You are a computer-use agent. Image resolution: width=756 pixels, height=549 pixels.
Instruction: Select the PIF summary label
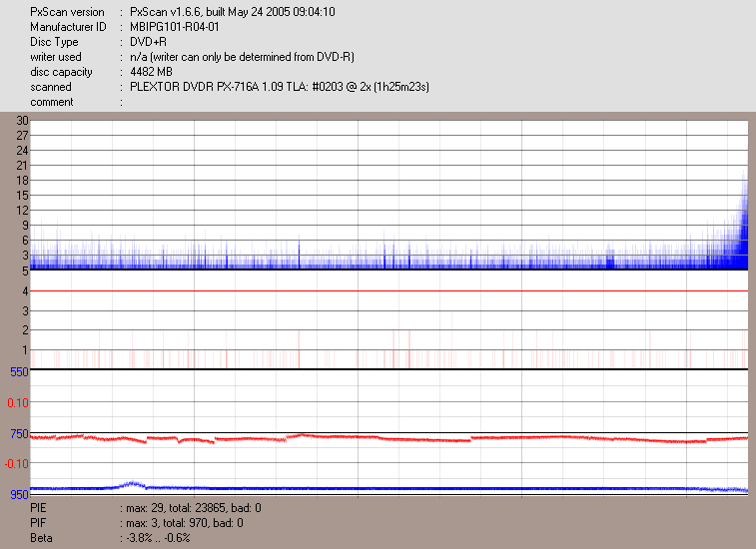click(x=38, y=523)
